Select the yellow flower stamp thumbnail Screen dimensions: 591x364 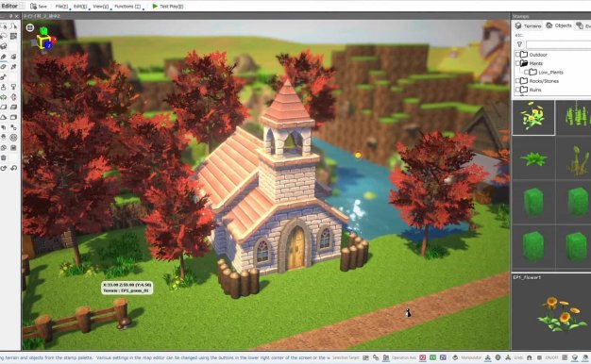coord(533,118)
